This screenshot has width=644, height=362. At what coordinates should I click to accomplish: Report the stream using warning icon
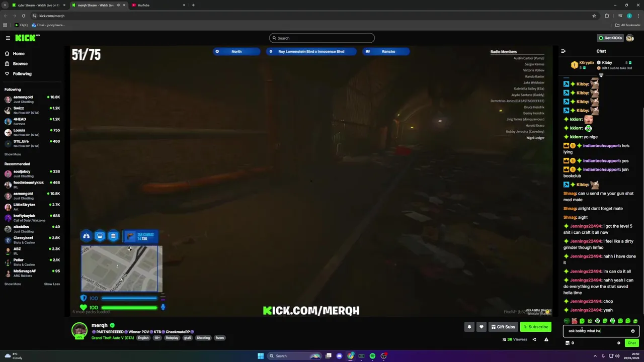(546, 339)
